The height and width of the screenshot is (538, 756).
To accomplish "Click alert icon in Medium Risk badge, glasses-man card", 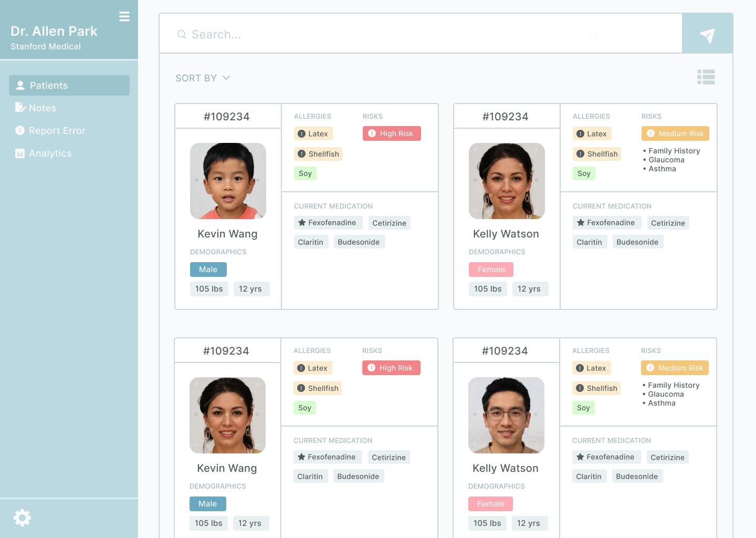I will click(x=650, y=368).
